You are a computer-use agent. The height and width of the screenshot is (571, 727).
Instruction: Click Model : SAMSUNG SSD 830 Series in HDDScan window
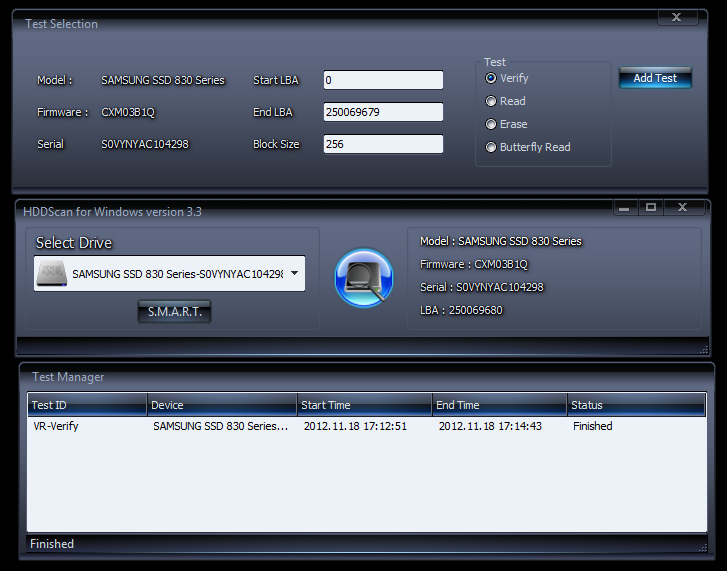coord(501,241)
